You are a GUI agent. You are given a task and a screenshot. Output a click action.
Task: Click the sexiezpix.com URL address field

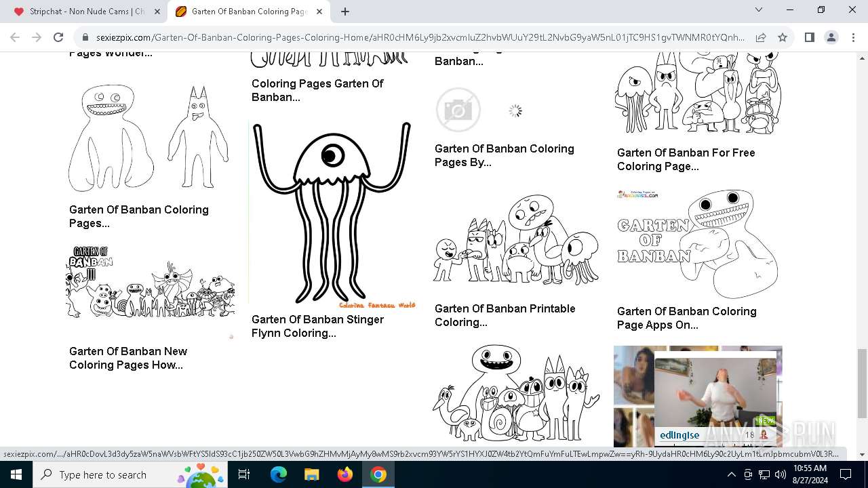420,38
